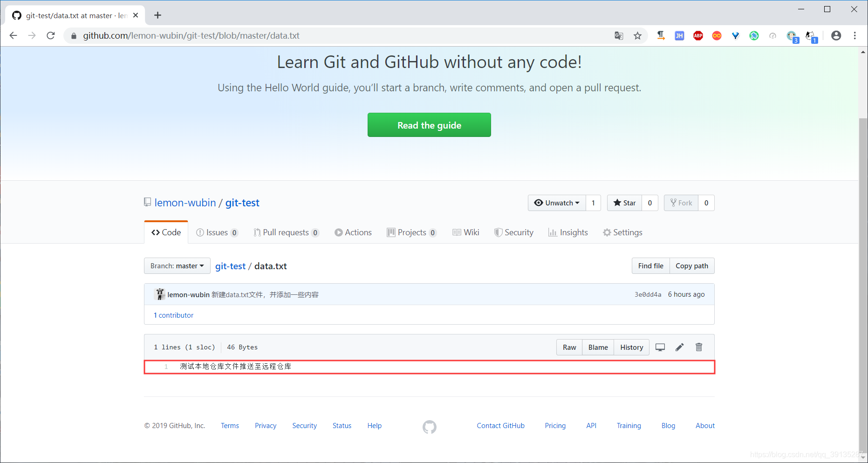Open the Contact GitHub footer link
This screenshot has height=463, width=868.
(x=500, y=426)
